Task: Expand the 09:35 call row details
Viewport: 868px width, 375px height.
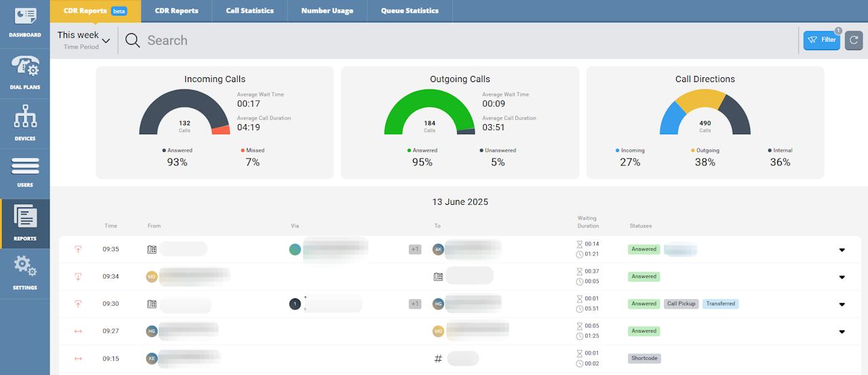Action: pos(842,250)
